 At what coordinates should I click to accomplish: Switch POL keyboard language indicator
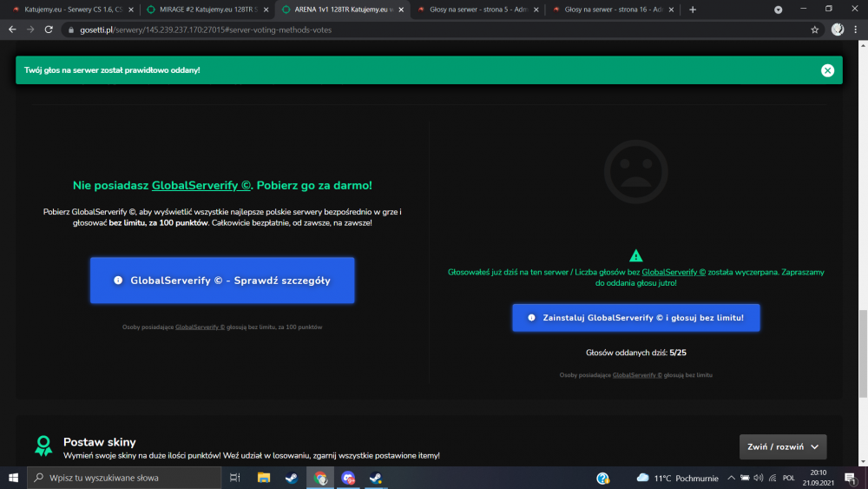[x=789, y=478]
